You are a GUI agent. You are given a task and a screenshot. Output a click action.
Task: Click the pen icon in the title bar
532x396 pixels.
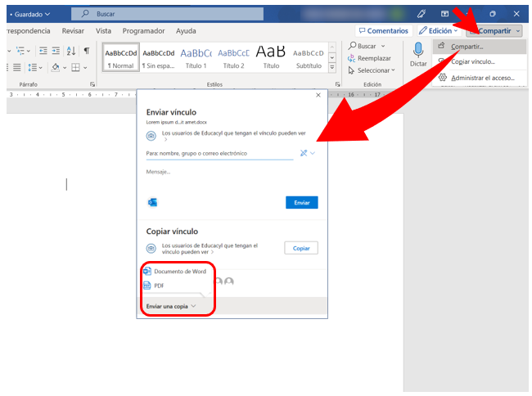pyautogui.click(x=422, y=14)
